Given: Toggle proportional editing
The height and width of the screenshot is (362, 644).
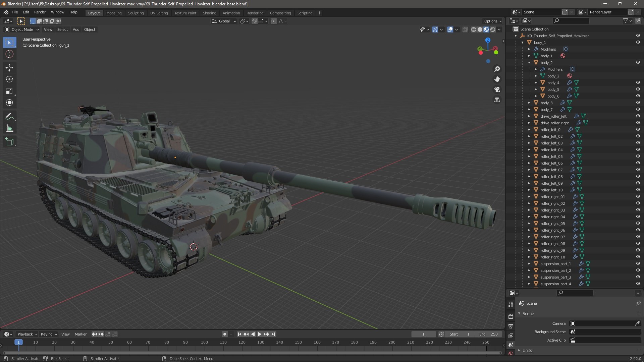Looking at the screenshot, I should point(274,21).
